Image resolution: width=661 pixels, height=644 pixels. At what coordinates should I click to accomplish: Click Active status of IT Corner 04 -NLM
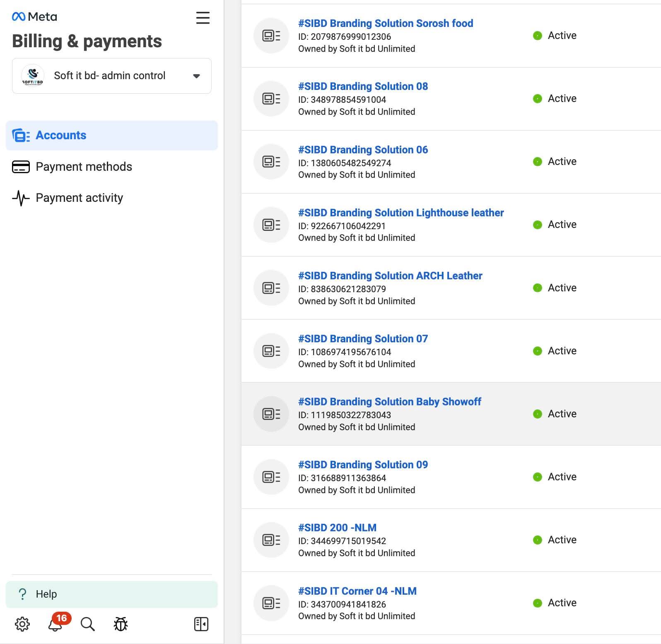(555, 603)
